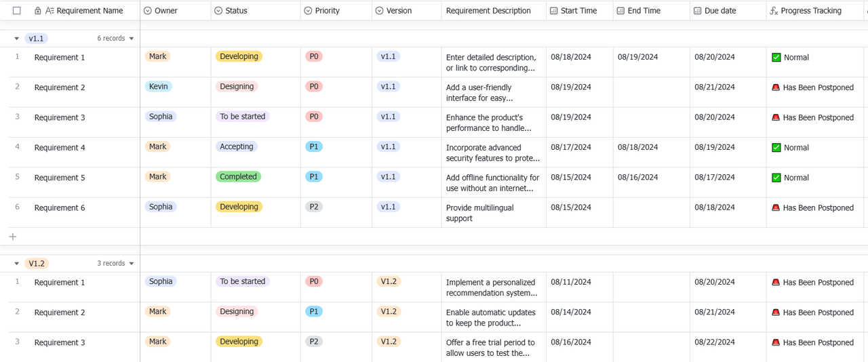Click the Completed status tag
The height and width of the screenshot is (362, 868).
point(239,177)
